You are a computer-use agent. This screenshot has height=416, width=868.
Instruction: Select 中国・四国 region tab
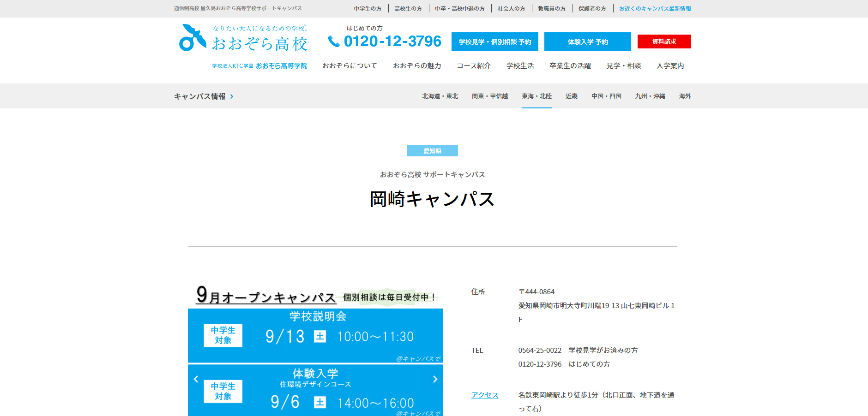[x=606, y=96]
